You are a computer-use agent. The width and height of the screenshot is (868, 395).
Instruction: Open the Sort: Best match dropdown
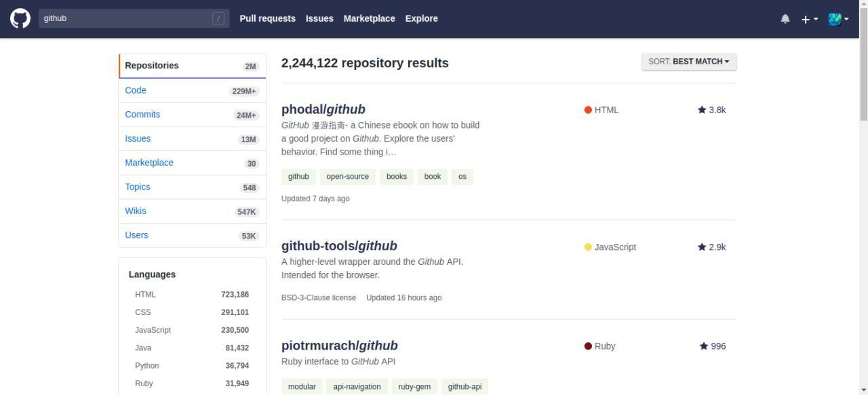click(x=689, y=62)
